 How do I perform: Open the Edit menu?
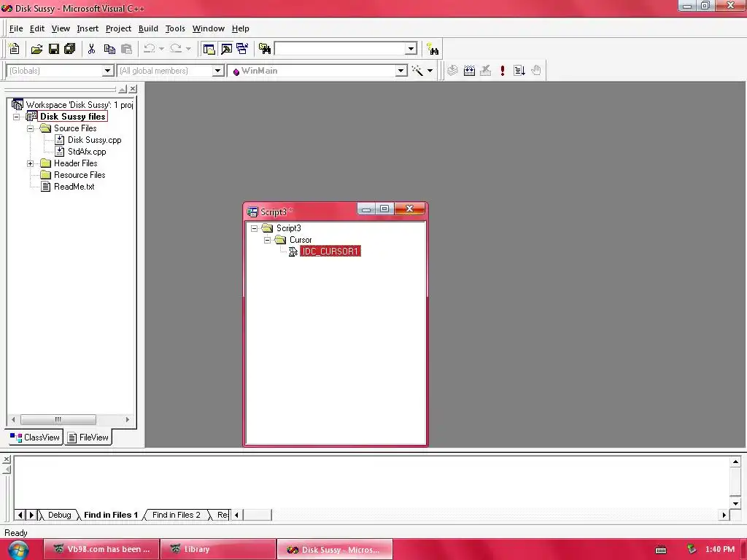(x=37, y=28)
